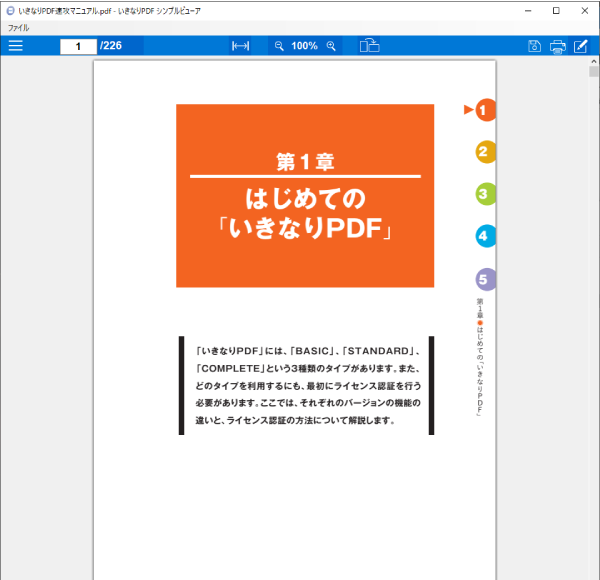Jump to chapter 5 purple tab
The height and width of the screenshot is (580, 600).
coord(485,279)
